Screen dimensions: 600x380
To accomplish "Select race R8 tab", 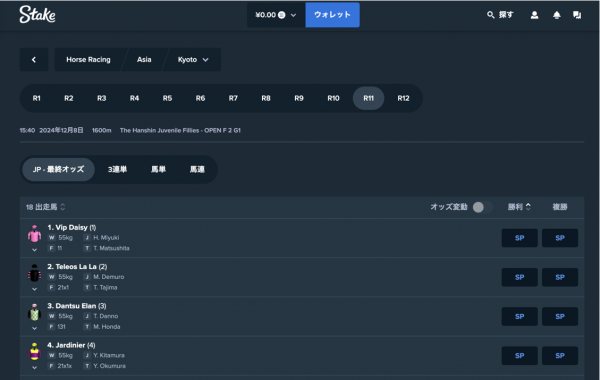I will pos(266,98).
